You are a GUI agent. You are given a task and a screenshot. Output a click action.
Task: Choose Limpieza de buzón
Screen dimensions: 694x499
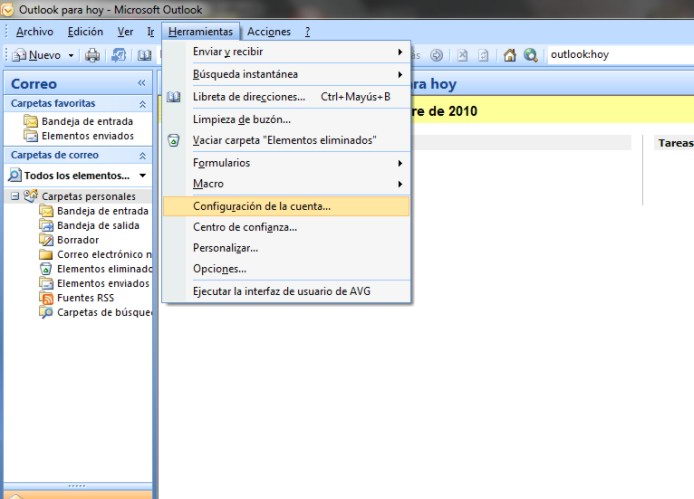pos(286,120)
